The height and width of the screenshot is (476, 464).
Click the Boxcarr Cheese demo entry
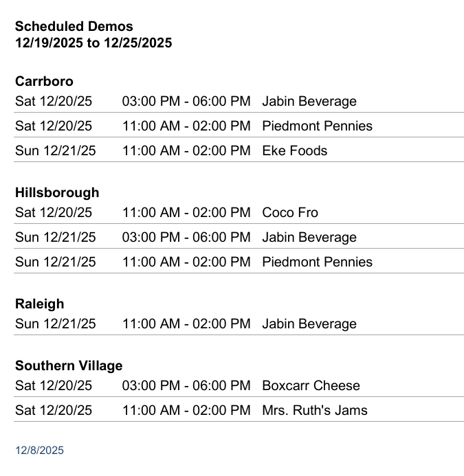coord(311,386)
